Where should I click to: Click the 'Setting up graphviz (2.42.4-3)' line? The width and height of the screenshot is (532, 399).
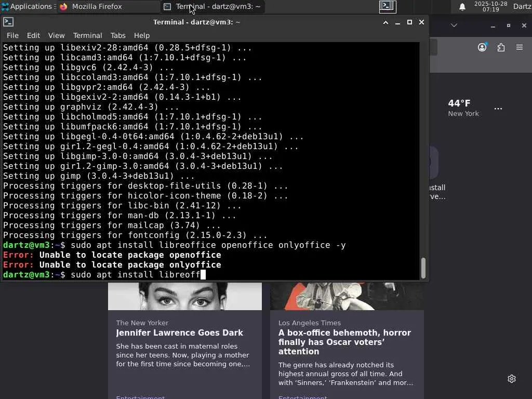pyautogui.click(x=91, y=107)
